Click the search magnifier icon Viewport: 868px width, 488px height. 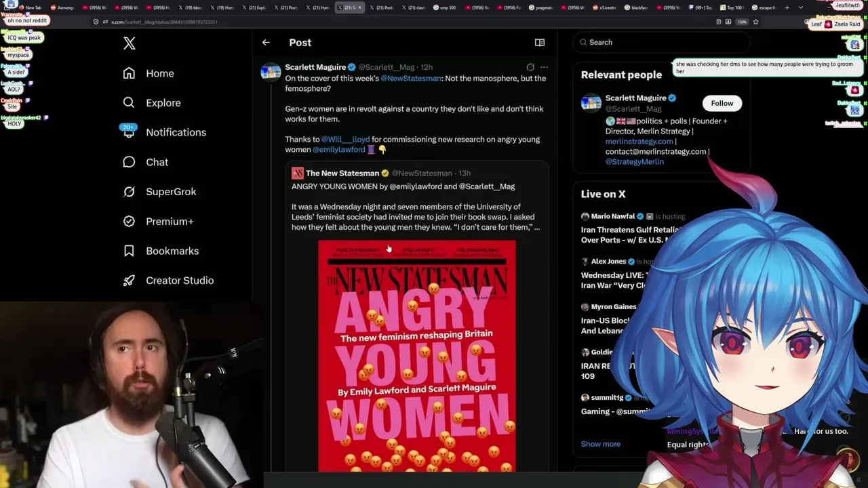(583, 42)
